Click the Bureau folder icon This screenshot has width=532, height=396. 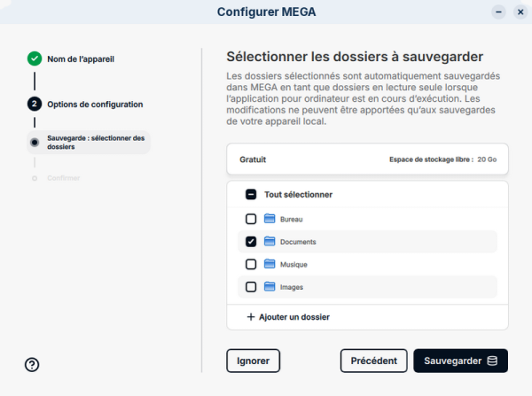(270, 219)
